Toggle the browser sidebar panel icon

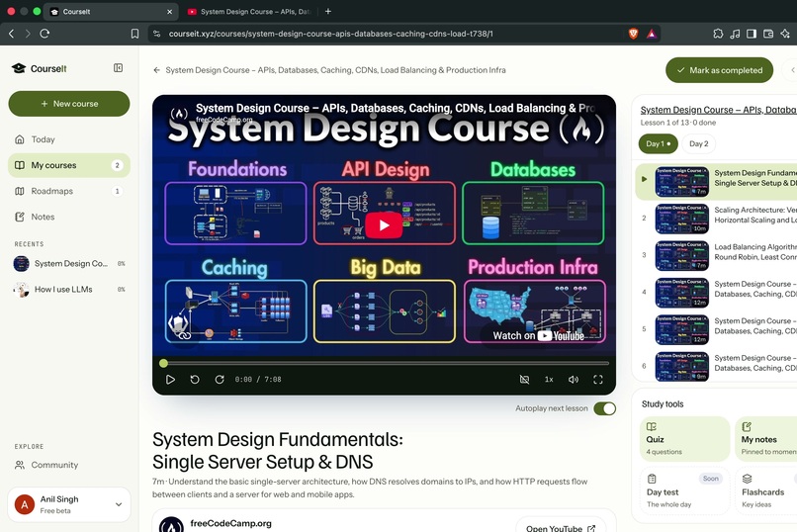click(752, 34)
